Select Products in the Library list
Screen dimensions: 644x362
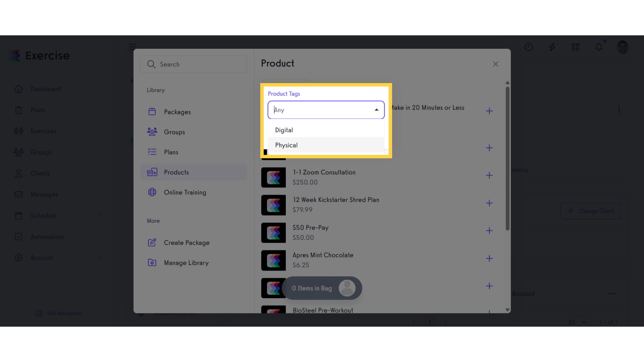(x=194, y=172)
